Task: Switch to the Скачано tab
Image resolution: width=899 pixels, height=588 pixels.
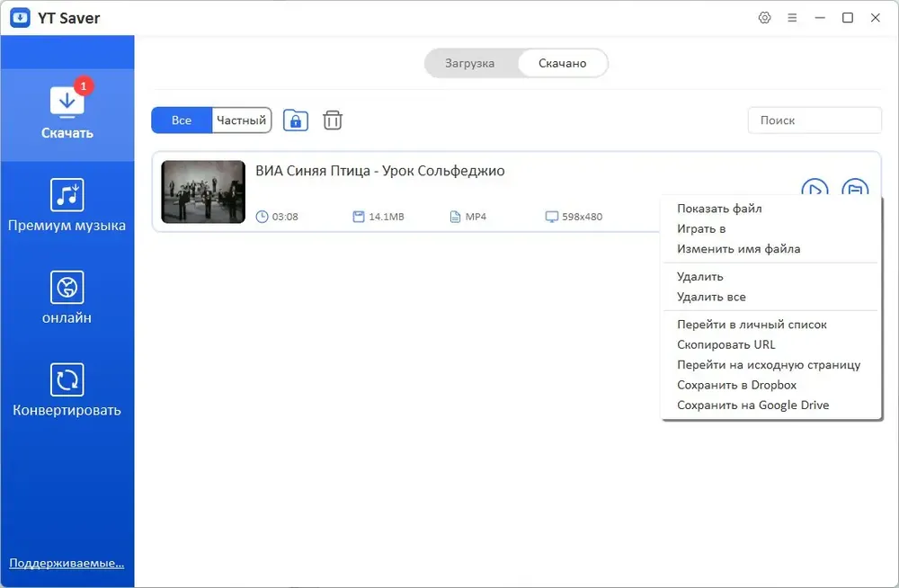Action: pos(562,63)
